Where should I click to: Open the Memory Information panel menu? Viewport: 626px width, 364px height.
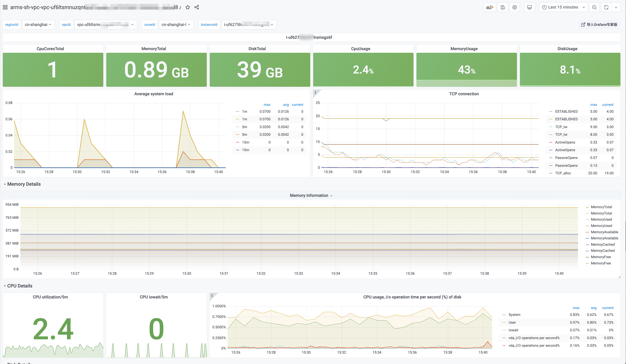(x=311, y=195)
